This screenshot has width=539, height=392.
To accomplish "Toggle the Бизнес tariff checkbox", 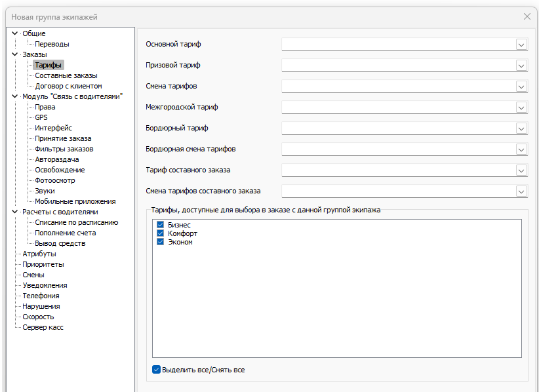I will 160,225.
